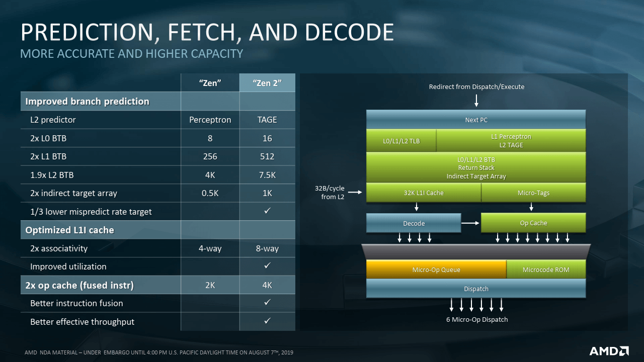
Task: Click the Improved utilization checkmark
Action: (x=267, y=266)
